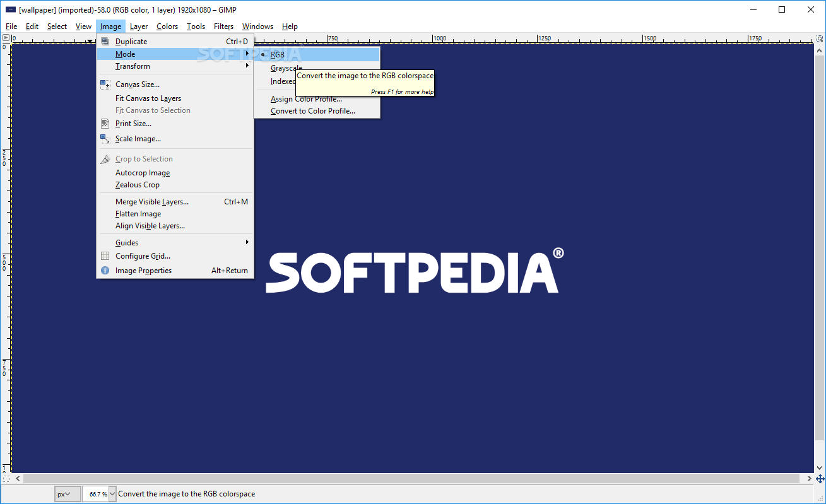Choose Image Properties entry
This screenshot has width=826, height=504.
175,271
